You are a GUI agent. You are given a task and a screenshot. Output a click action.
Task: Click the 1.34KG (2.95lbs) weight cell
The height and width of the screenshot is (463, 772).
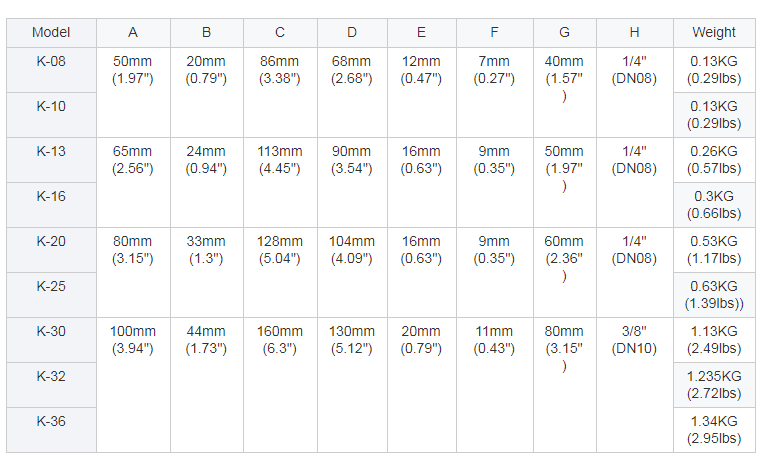713,430
